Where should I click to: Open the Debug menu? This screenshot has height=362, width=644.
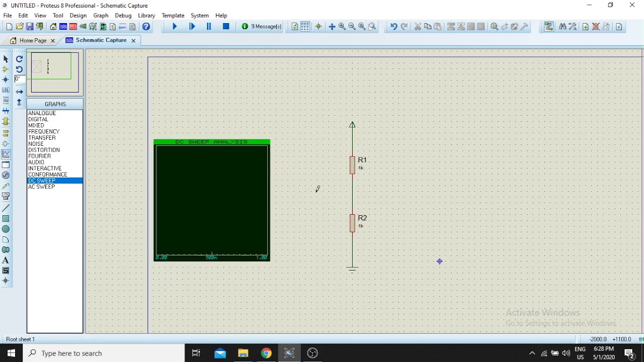(123, 16)
